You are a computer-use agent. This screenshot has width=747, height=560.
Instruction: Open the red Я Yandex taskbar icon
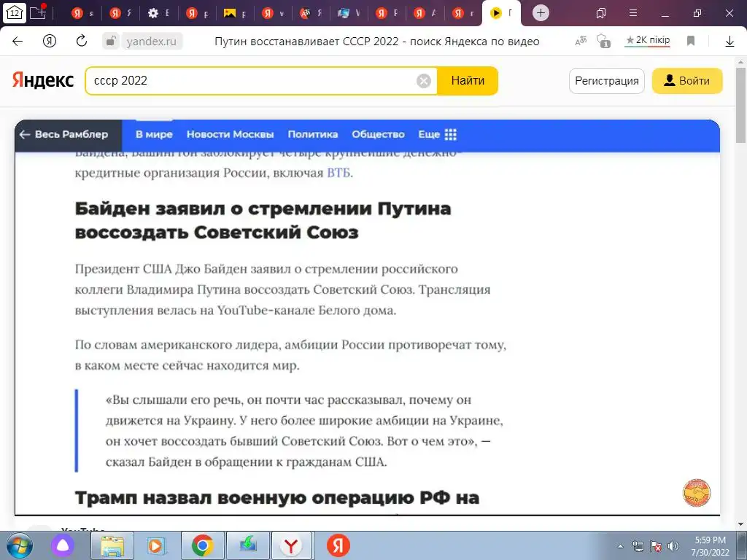(338, 545)
